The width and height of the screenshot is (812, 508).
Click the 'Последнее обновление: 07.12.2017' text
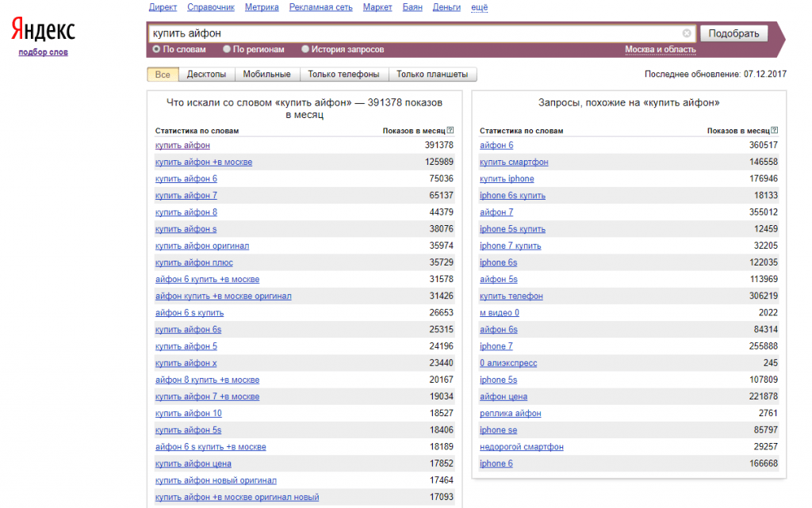coord(715,74)
